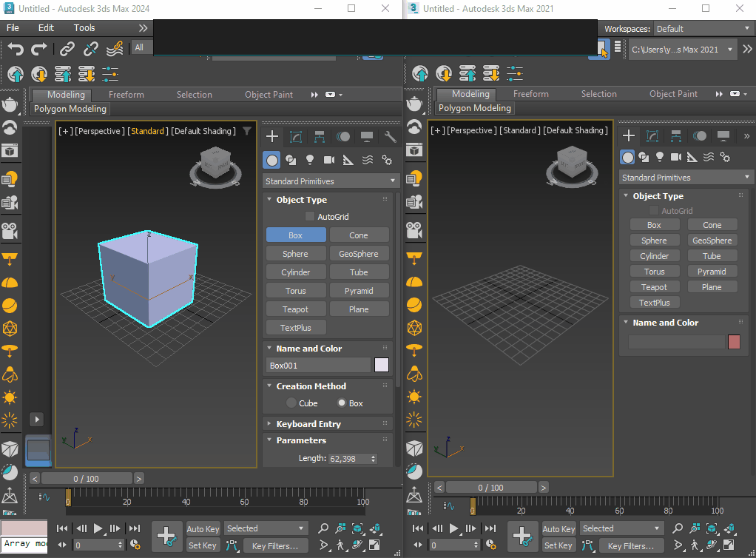
Task: Open the Modify command panel tab
Action: (296, 136)
